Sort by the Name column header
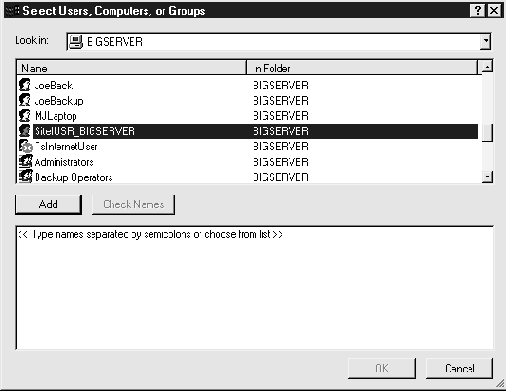The image size is (506, 391). coord(131,68)
